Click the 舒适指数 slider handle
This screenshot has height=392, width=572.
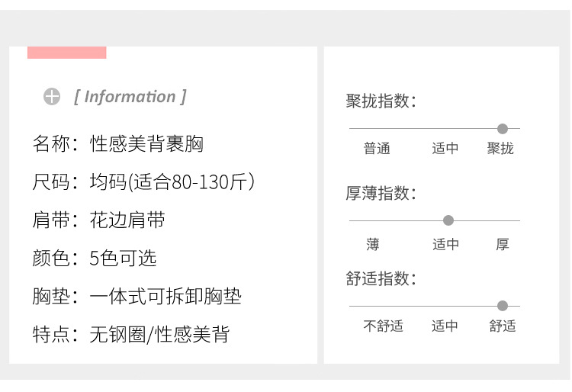click(x=503, y=306)
